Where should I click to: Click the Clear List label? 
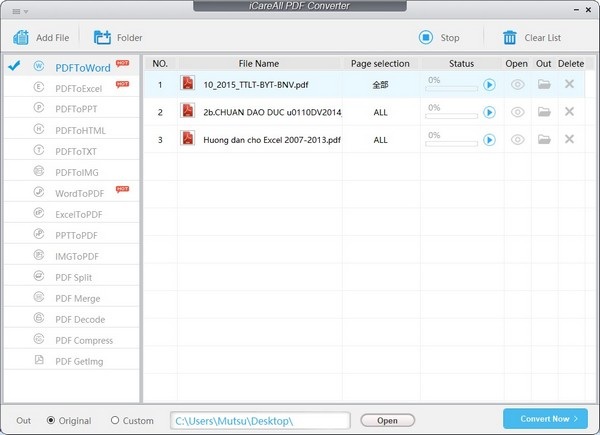(x=543, y=37)
